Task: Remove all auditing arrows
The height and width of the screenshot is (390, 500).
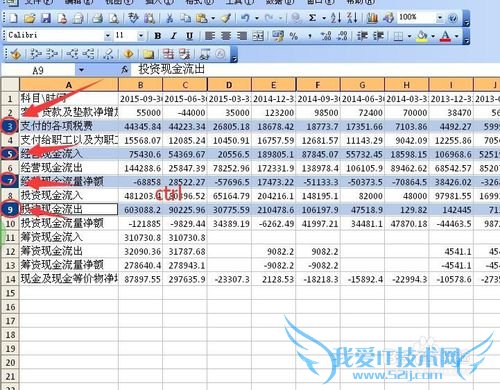Action: pos(108,54)
